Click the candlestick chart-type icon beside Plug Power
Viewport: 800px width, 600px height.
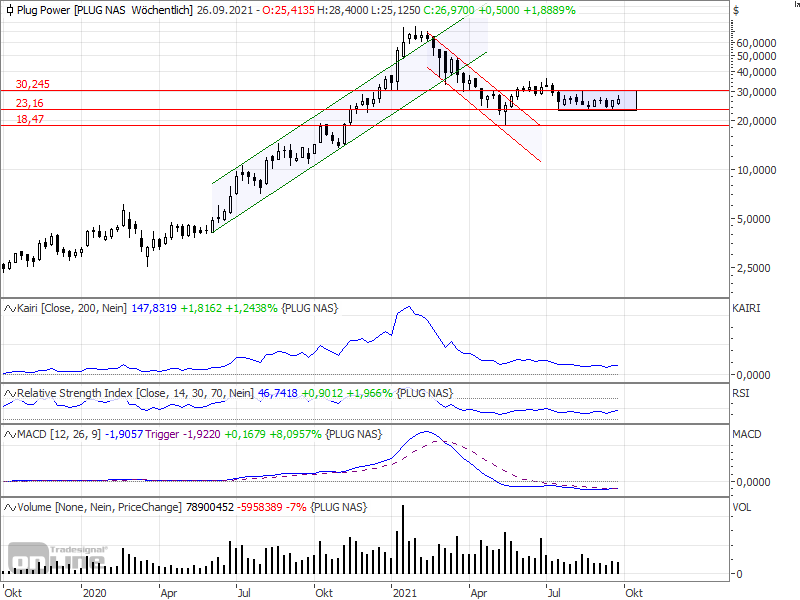pos(10,10)
